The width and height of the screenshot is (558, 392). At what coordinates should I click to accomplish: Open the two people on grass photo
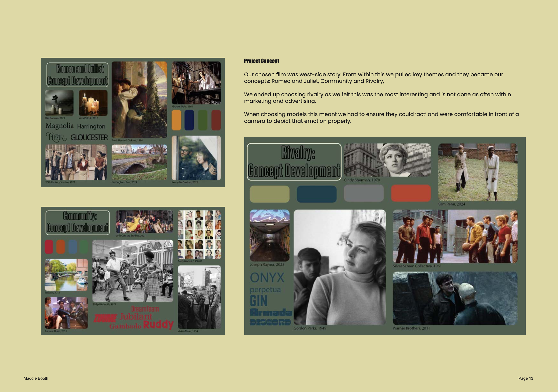(478, 172)
